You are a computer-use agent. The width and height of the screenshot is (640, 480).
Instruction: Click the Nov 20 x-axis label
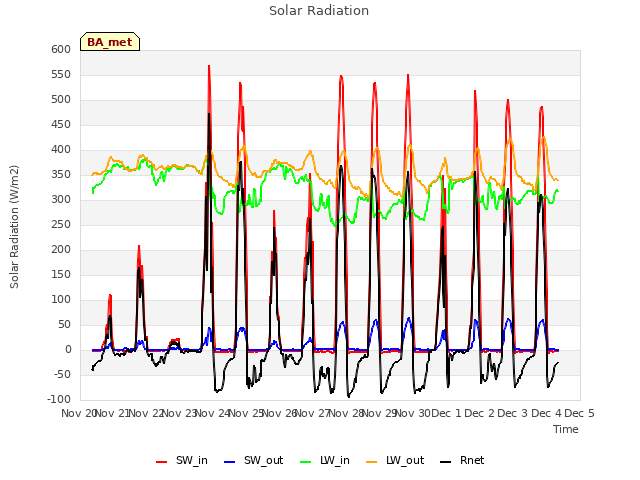click(78, 413)
